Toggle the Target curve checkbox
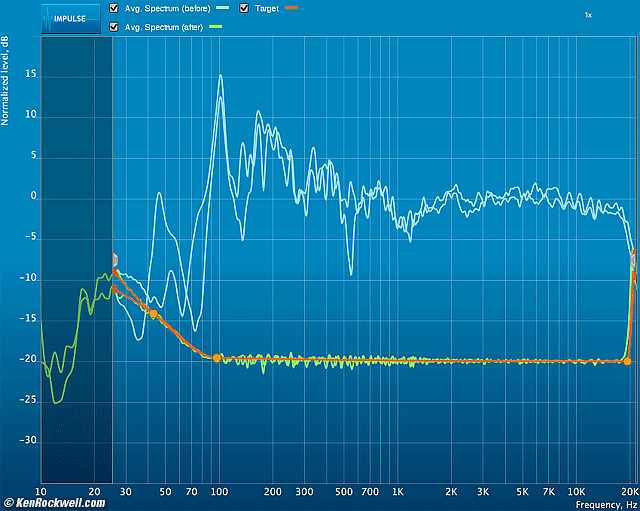Screen dimensions: 640x511 244,8
